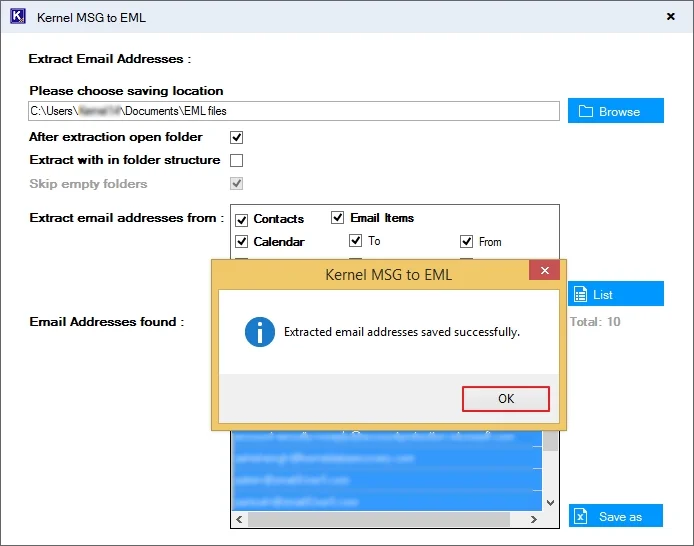
Task: Toggle the Contacts checkbox
Action: pyautogui.click(x=241, y=219)
